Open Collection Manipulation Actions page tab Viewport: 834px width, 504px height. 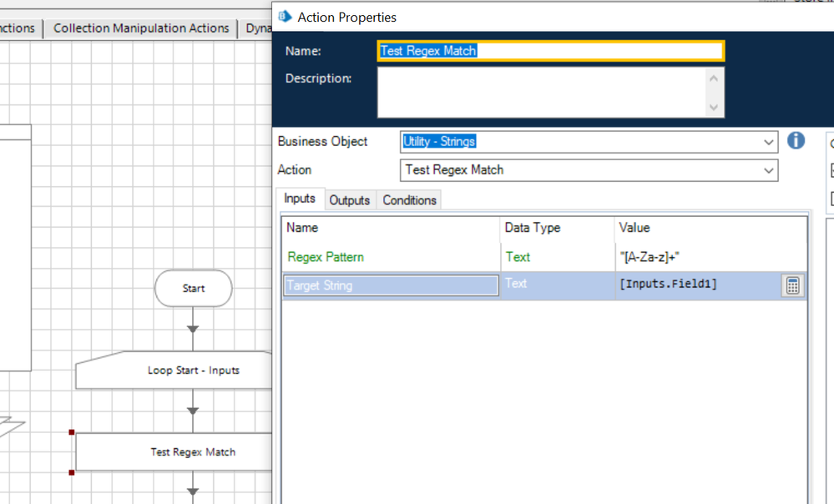pos(140,28)
